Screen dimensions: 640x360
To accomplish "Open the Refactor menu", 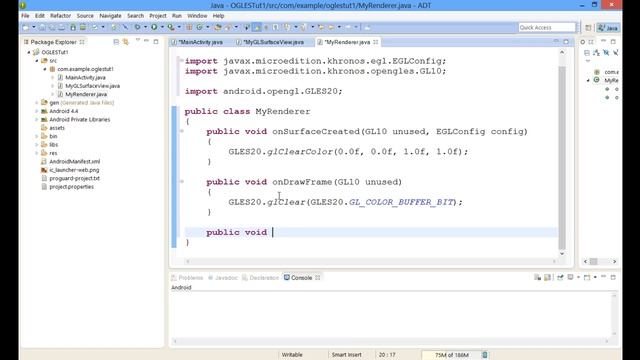I will 60,16.
